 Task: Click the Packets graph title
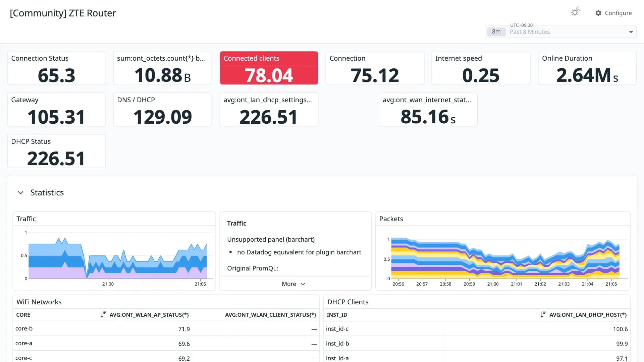coord(391,219)
